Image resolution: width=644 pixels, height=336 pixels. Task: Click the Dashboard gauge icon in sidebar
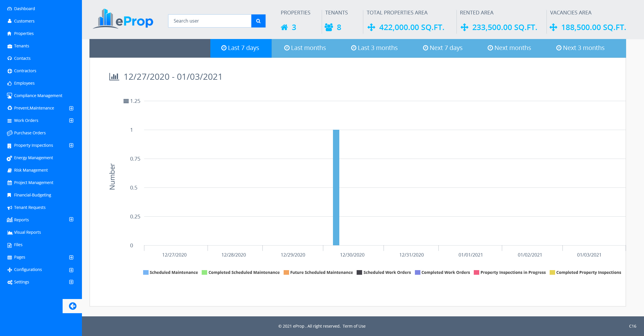[x=10, y=9]
